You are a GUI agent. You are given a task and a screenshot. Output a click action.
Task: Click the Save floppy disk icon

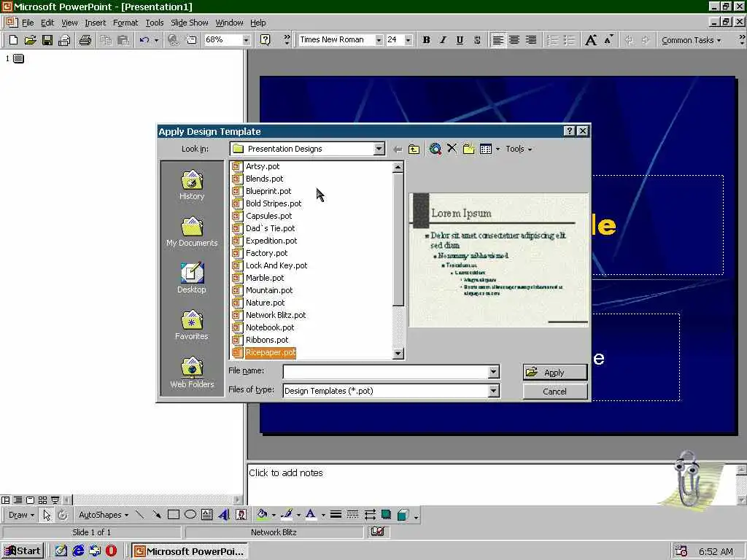tap(47, 40)
